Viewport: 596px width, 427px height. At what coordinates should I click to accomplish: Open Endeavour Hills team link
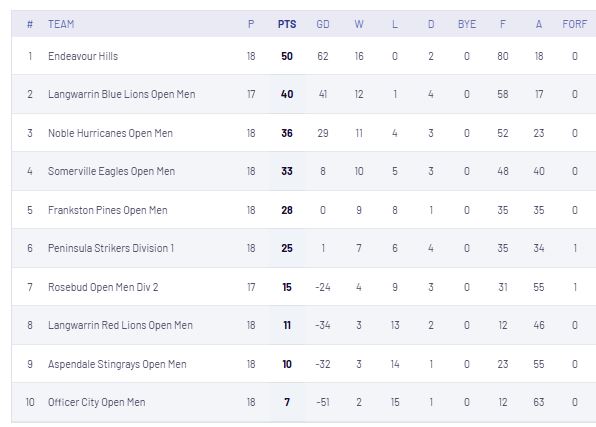click(83, 56)
